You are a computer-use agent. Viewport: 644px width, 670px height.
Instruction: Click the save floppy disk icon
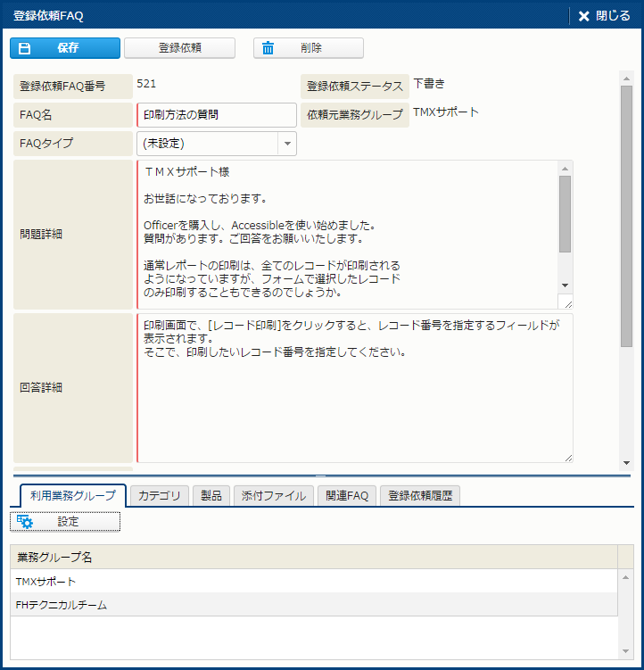25,48
